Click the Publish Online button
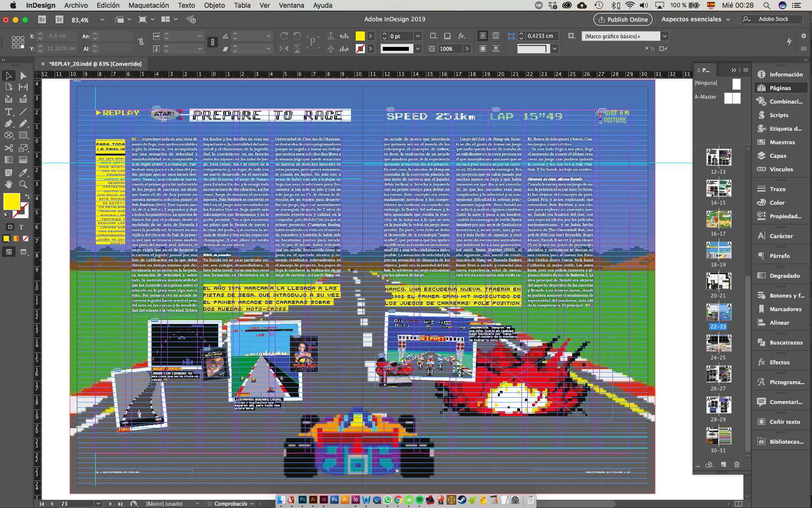 [623, 19]
